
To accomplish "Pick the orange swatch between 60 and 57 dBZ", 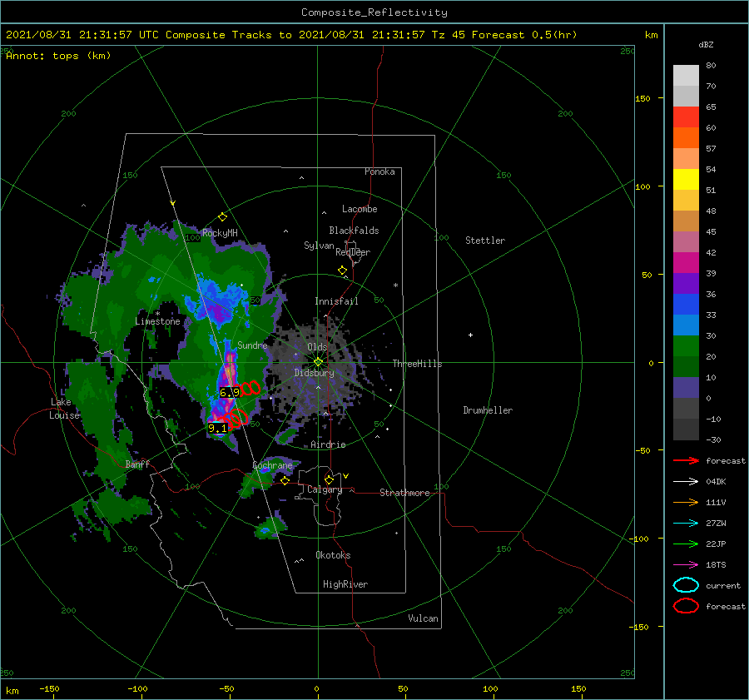I will click(686, 138).
